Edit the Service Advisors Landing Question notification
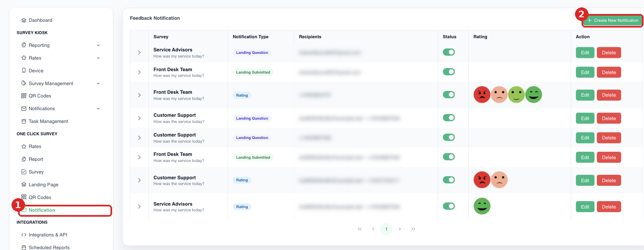Image resolution: width=644 pixels, height=250 pixels. point(585,53)
